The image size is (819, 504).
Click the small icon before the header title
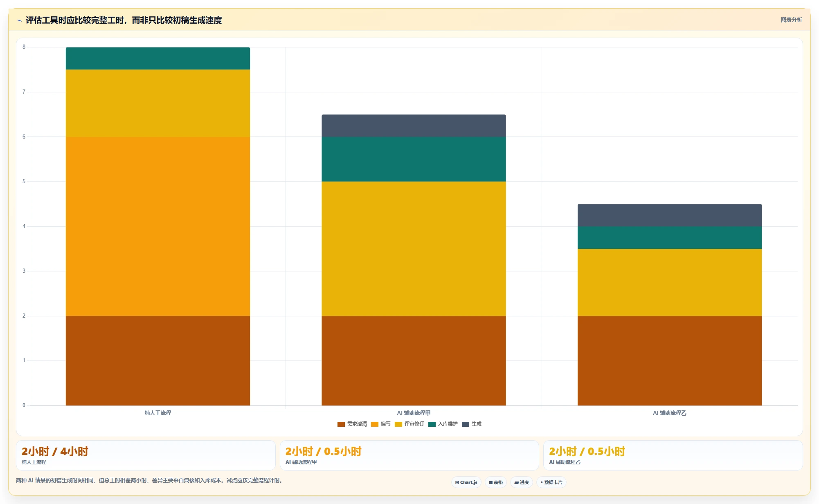[19, 20]
